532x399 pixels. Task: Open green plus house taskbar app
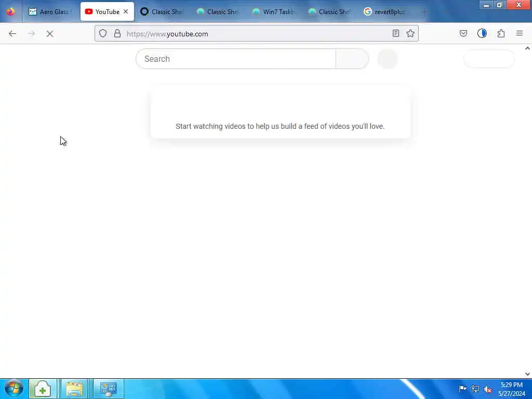43,389
